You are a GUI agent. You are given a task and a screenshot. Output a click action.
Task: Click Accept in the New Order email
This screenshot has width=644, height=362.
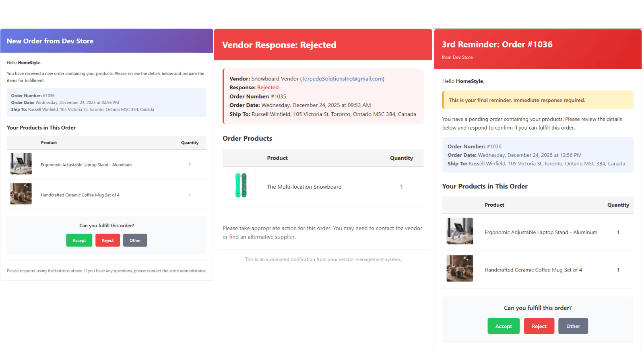(79, 240)
